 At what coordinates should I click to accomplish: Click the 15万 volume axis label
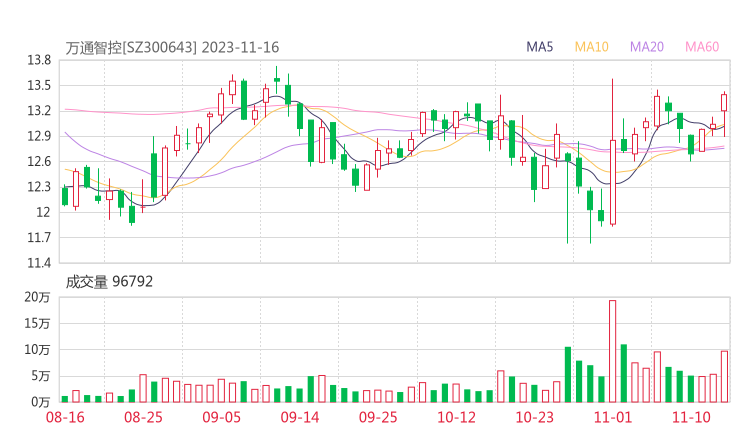[37, 323]
